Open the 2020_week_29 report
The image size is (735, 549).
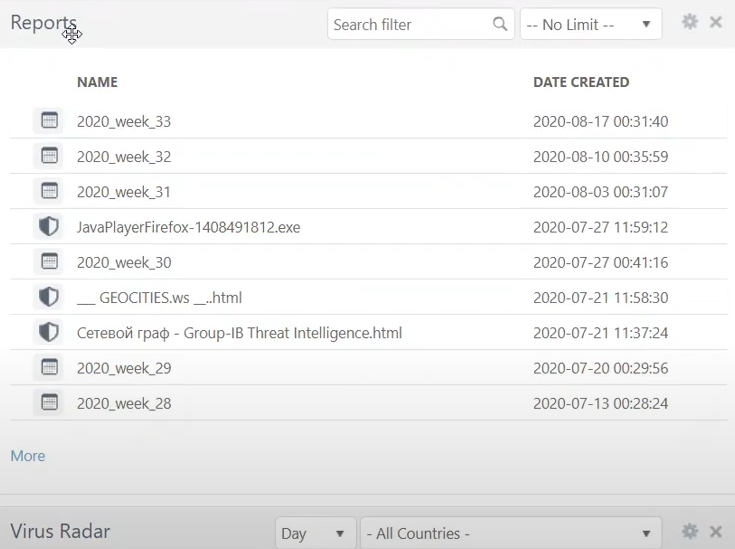point(124,368)
